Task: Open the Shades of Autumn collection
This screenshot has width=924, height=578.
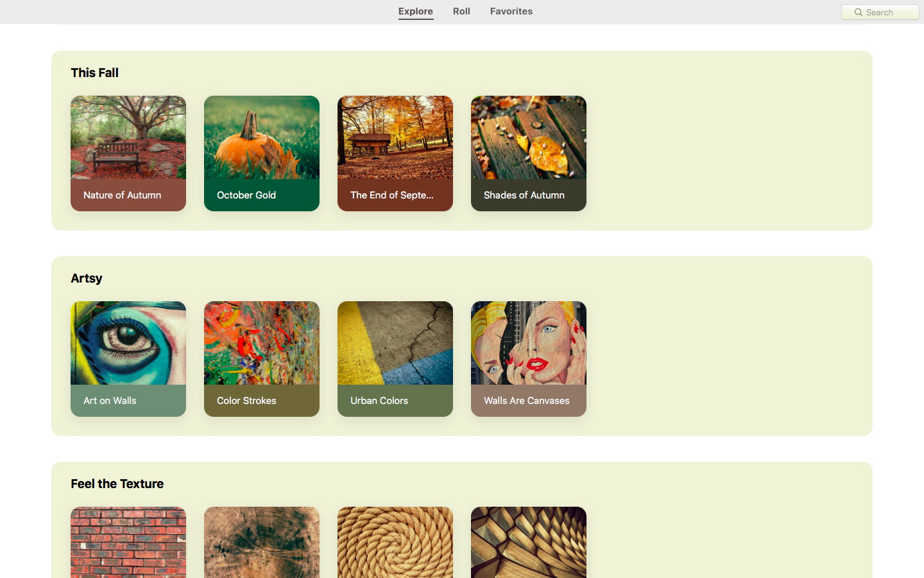Action: pyautogui.click(x=529, y=153)
